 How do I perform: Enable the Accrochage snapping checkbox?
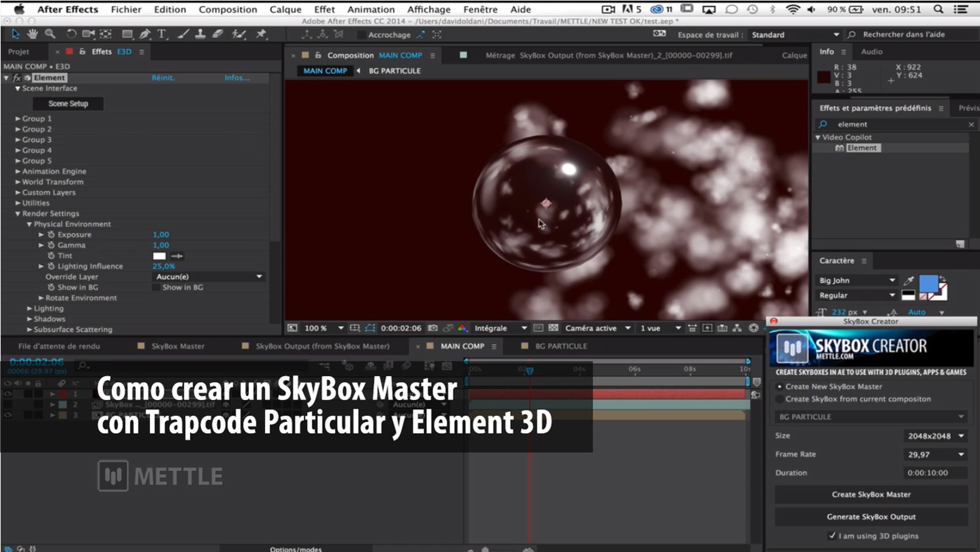click(x=361, y=35)
